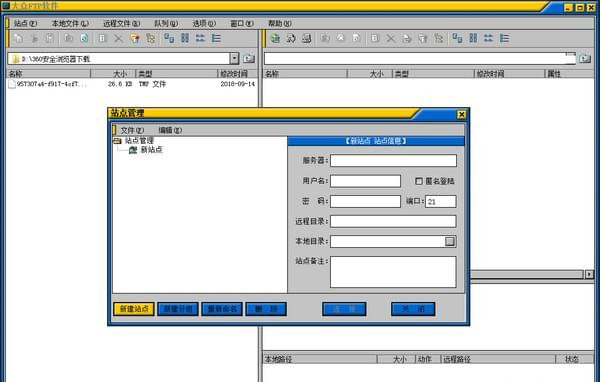Screen dimensions: 600x382
Task: Click the delete X icon in remote toolbar
Action: click(391, 38)
